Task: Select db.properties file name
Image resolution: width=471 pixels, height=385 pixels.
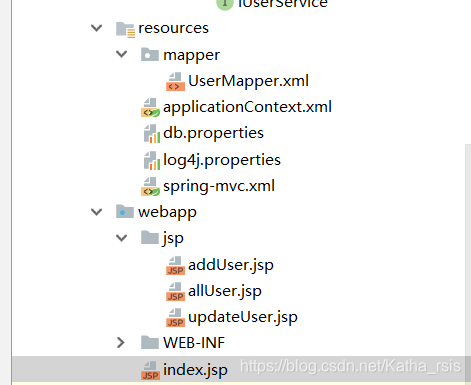Action: [x=213, y=133]
